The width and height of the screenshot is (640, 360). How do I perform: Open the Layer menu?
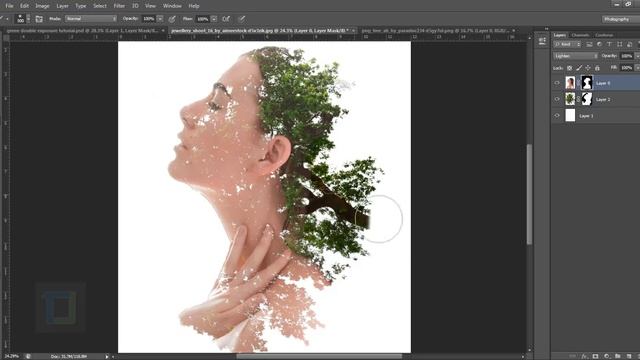(x=62, y=6)
